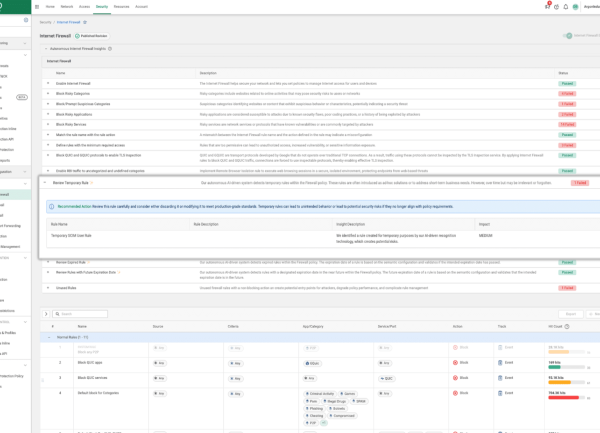Click the clock icon left of the bell
The width and height of the screenshot is (600, 433).
(556, 7)
